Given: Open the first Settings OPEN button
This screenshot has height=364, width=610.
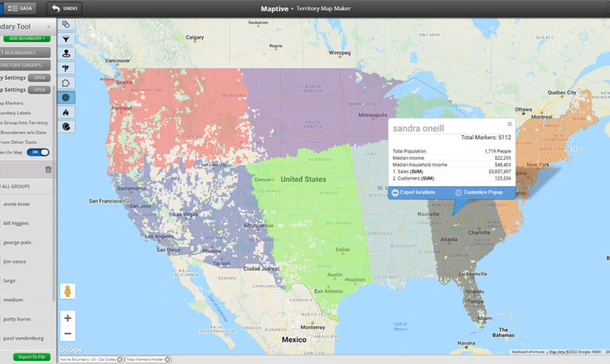Looking at the screenshot, I should tap(40, 78).
